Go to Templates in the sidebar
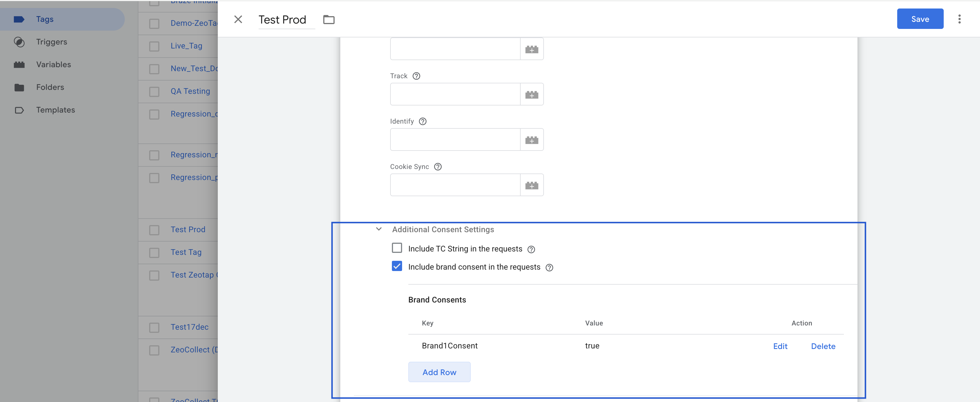 coord(55,110)
